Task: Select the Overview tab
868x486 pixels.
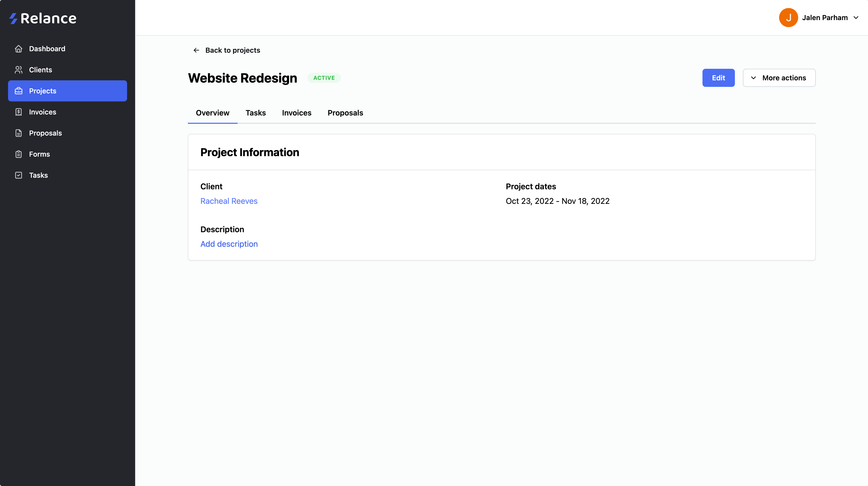Action: coord(212,113)
